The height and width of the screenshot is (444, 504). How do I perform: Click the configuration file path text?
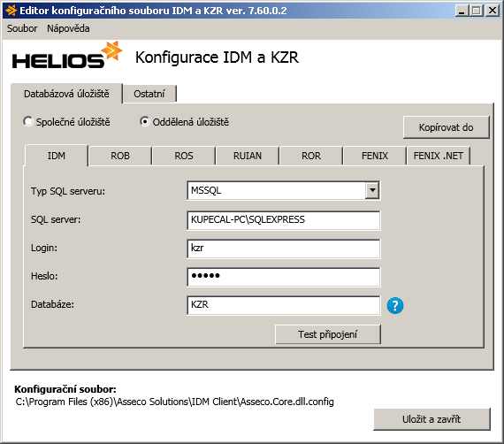174,402
